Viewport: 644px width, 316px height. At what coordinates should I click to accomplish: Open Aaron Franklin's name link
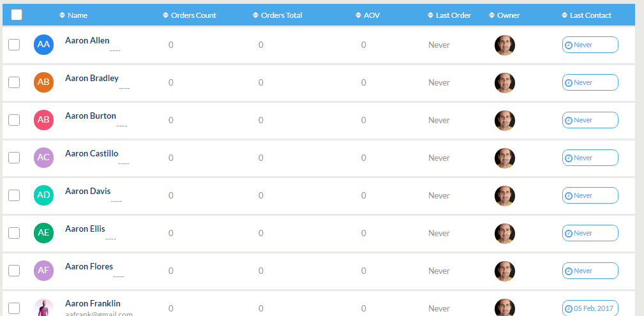(93, 304)
